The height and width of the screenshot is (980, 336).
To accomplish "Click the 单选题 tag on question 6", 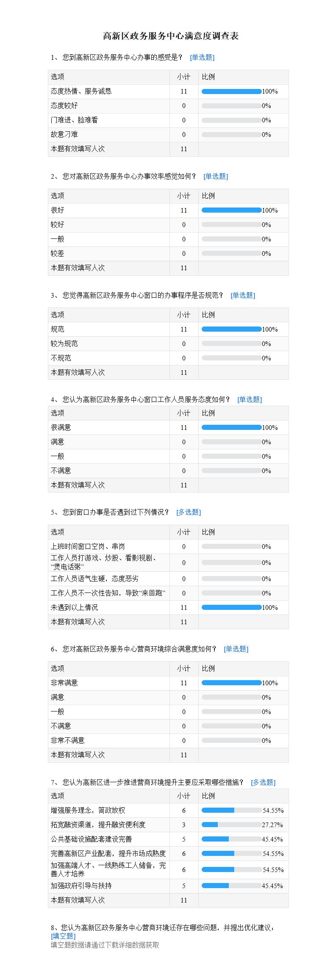I will [x=236, y=649].
